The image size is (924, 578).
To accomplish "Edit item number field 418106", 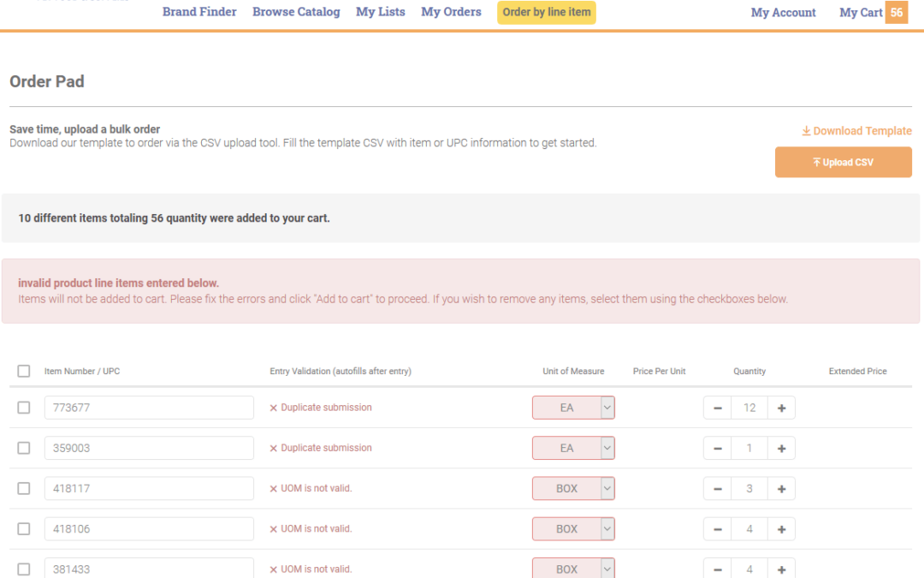I will [x=149, y=529].
